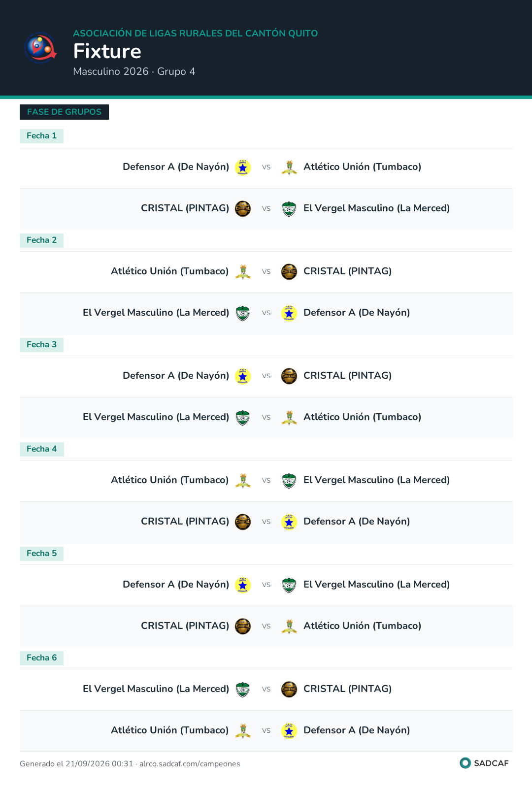
Task: Click CRISTAL (PINTAG) name in Fecha 4
Action: click(x=185, y=522)
